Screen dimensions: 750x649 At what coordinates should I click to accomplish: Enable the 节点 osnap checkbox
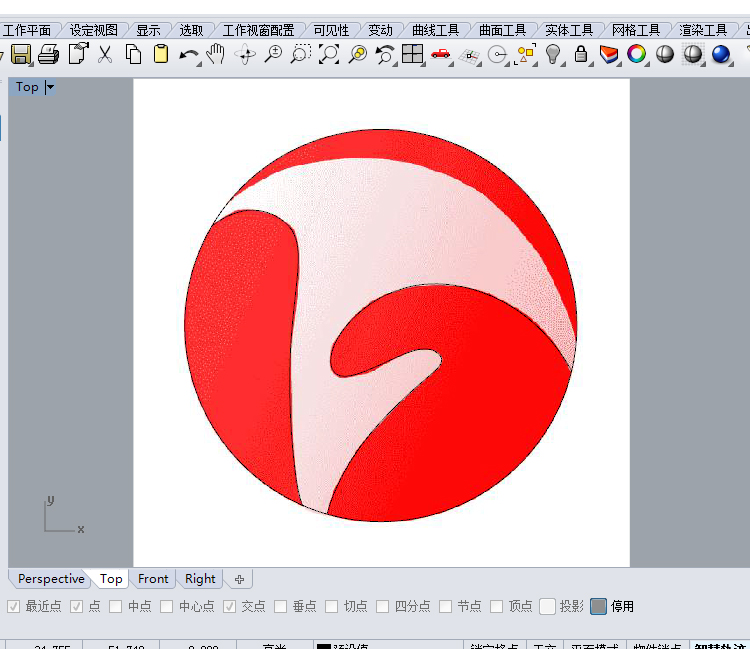coord(445,606)
